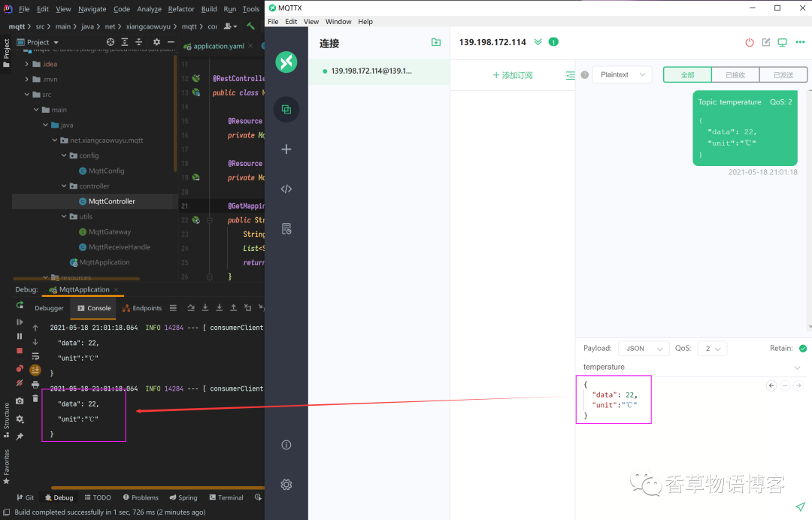Open the Spring tool window button

pos(183,497)
